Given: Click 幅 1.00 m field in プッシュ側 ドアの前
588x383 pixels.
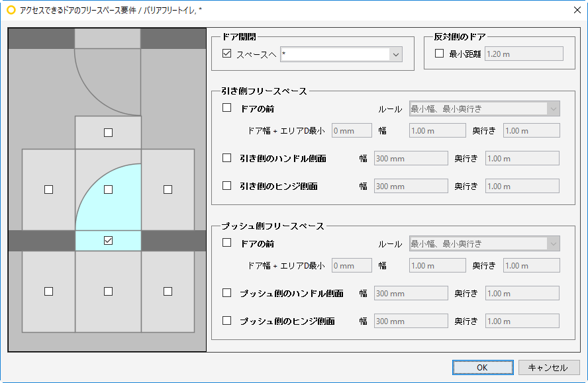Looking at the screenshot, I should [437, 266].
